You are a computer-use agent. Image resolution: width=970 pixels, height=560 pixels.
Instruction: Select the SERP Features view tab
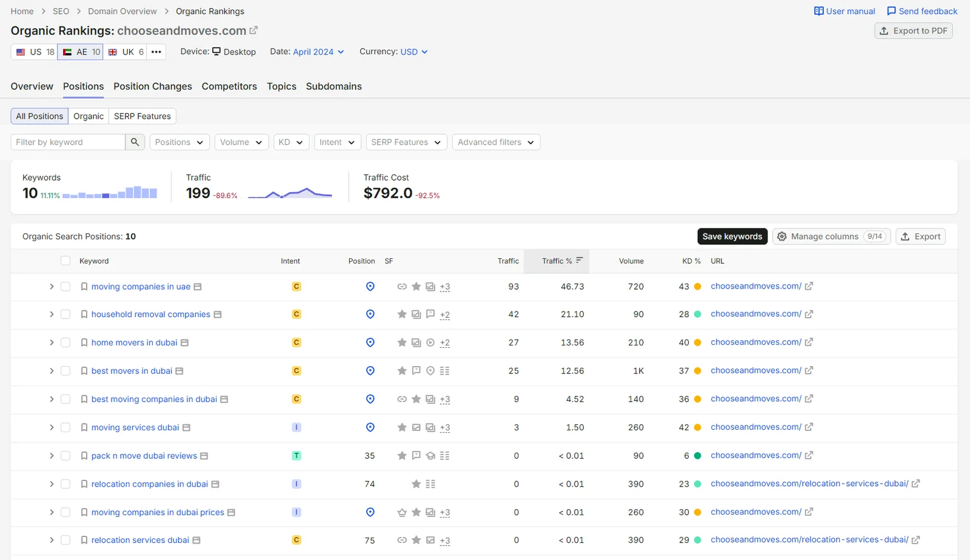tap(142, 116)
